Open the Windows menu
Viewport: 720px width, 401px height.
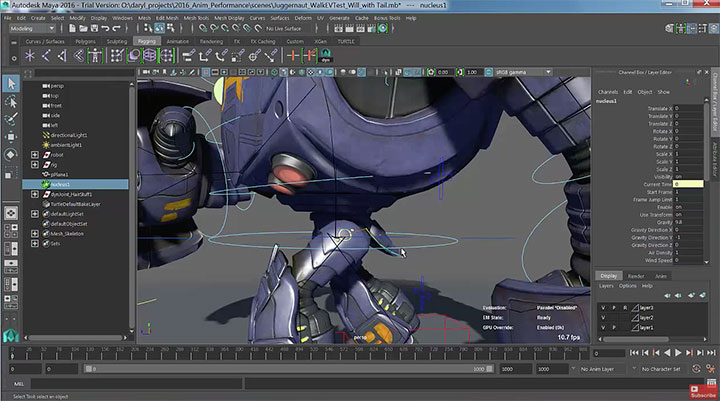(122, 18)
